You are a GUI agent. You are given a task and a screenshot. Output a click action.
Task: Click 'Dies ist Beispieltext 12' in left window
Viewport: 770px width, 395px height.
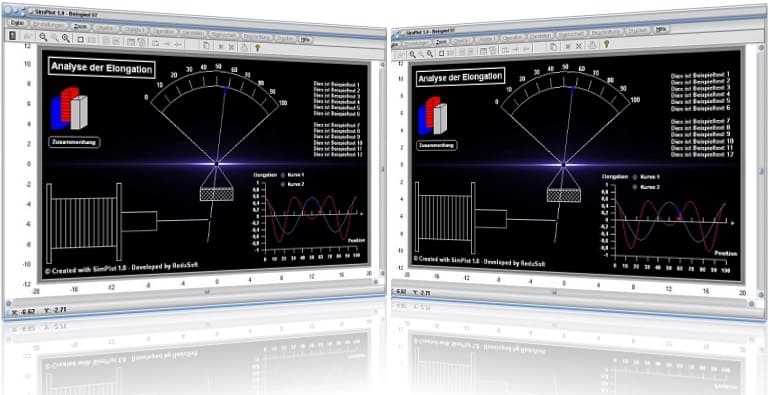[338, 154]
